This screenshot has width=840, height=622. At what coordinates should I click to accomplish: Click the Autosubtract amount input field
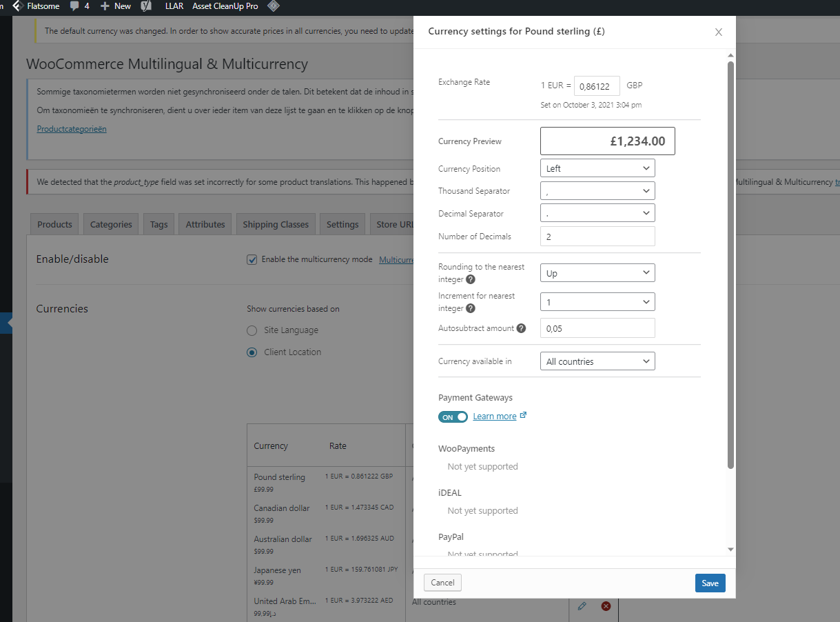pyautogui.click(x=597, y=328)
